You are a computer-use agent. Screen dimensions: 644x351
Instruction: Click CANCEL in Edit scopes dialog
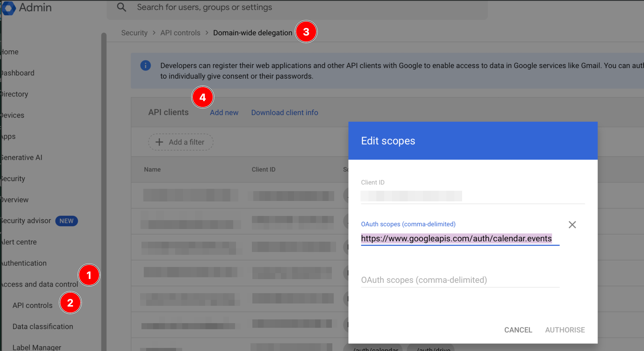(x=518, y=330)
